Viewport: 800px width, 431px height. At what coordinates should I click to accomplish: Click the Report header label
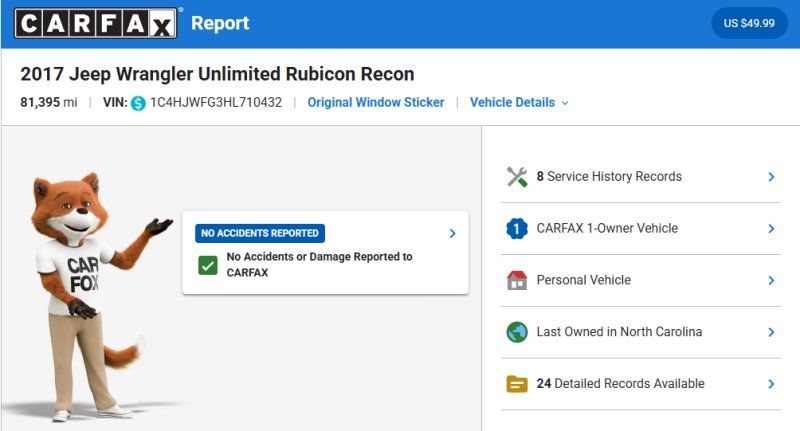[220, 23]
